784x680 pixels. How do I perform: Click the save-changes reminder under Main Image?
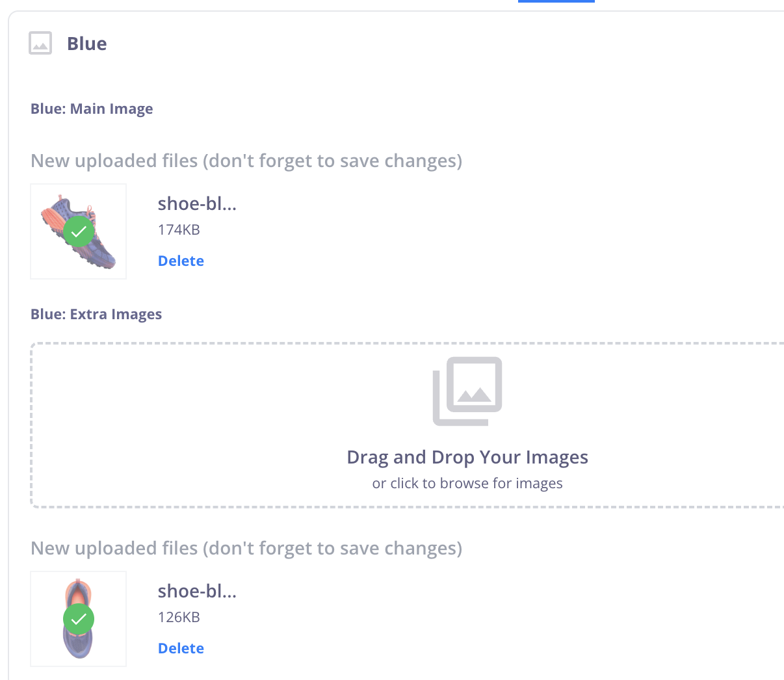pyautogui.click(x=246, y=161)
